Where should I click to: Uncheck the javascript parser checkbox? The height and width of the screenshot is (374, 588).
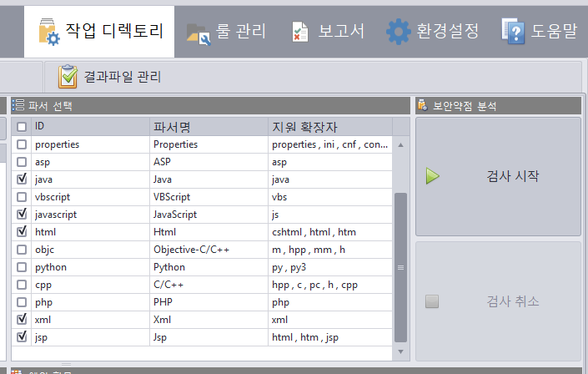point(22,214)
